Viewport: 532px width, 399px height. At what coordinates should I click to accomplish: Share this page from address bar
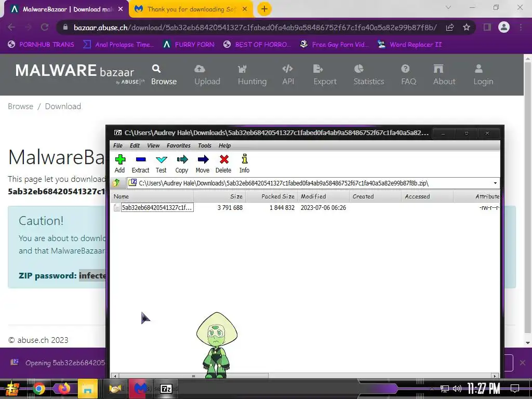tap(450, 27)
